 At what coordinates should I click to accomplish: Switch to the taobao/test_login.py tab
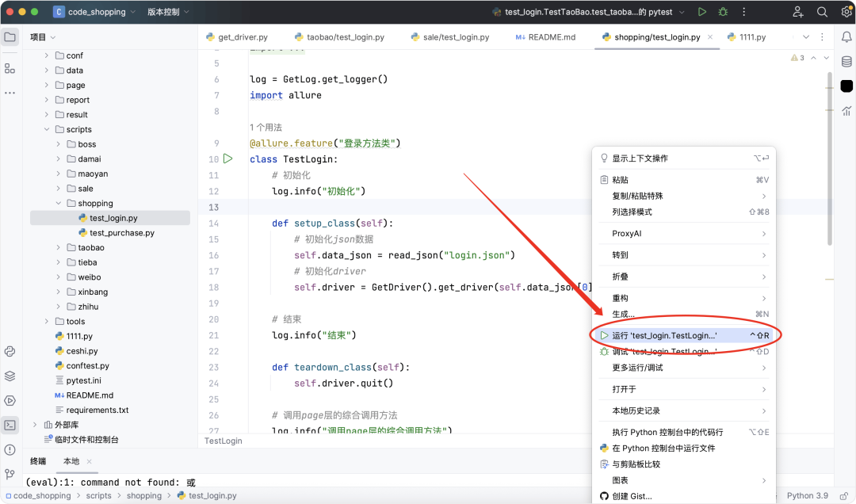point(339,37)
